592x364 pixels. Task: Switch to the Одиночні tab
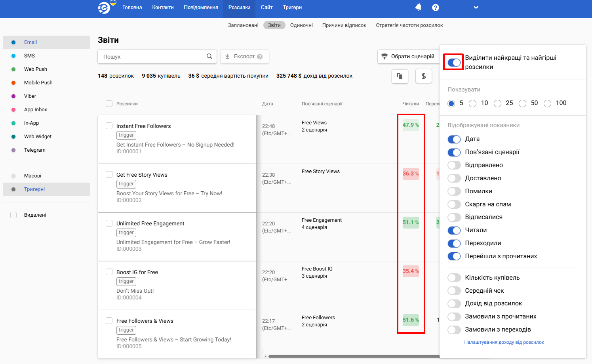(x=301, y=25)
